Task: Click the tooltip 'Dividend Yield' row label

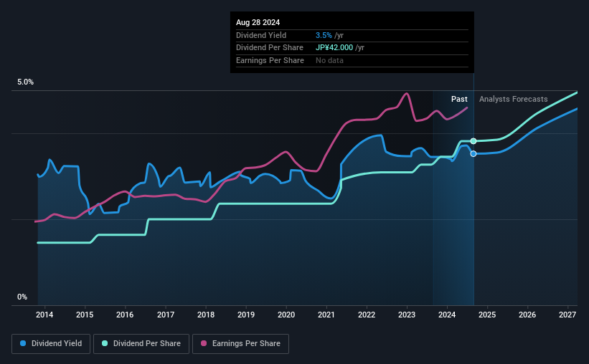Action: point(261,35)
